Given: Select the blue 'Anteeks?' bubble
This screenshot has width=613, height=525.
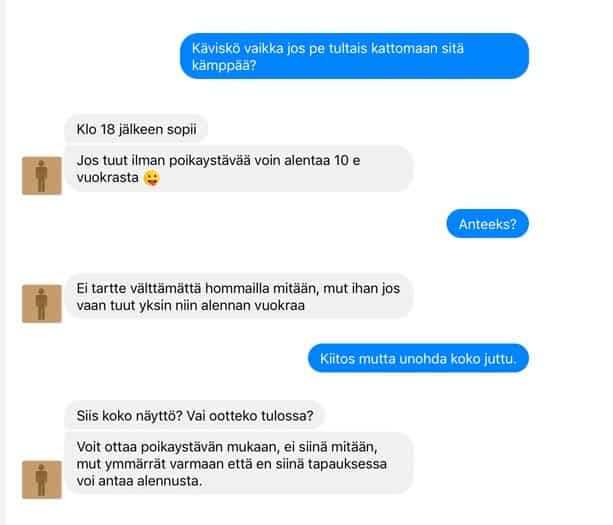Looking at the screenshot, I should tap(488, 224).
